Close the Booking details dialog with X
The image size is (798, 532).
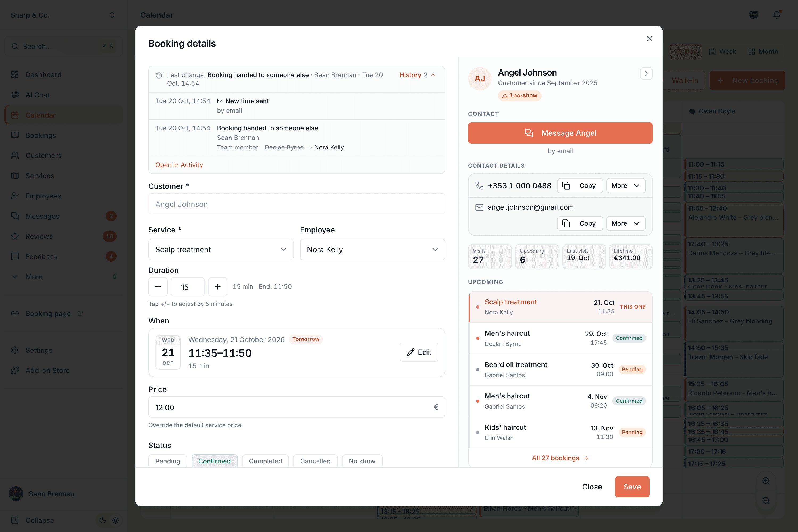[649, 39]
